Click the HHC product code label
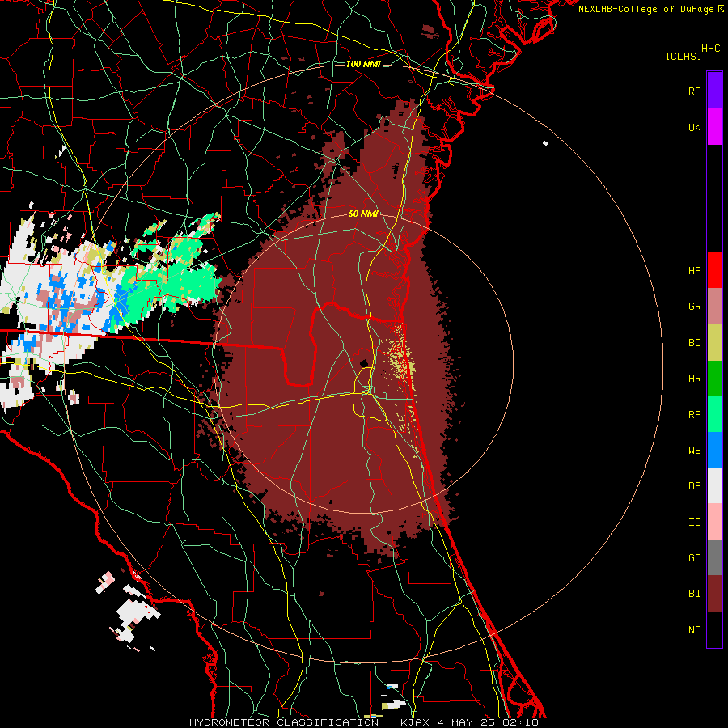 coord(711,49)
